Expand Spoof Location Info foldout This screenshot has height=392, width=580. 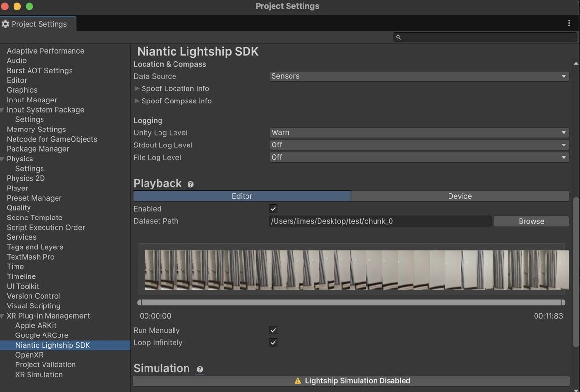137,89
